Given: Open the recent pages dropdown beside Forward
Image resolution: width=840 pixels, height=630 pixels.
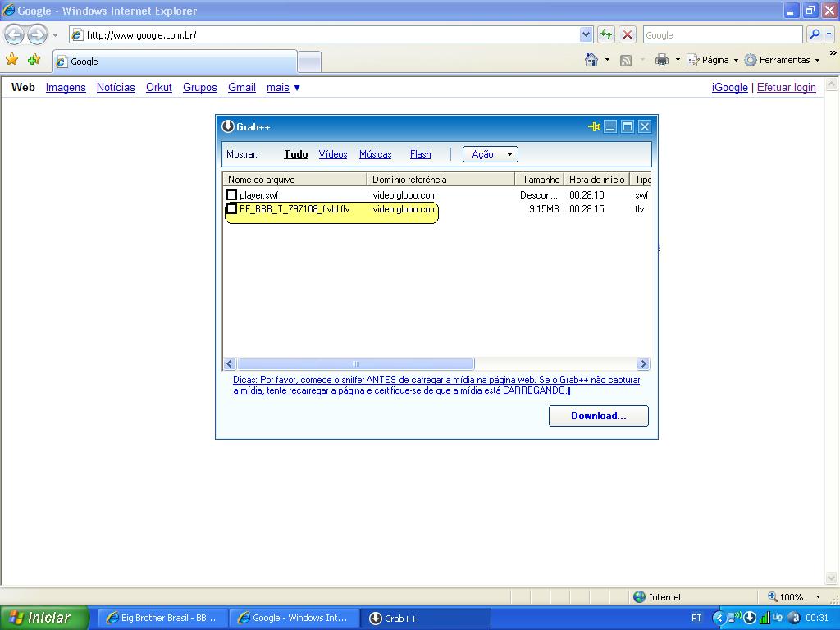Looking at the screenshot, I should pos(55,35).
